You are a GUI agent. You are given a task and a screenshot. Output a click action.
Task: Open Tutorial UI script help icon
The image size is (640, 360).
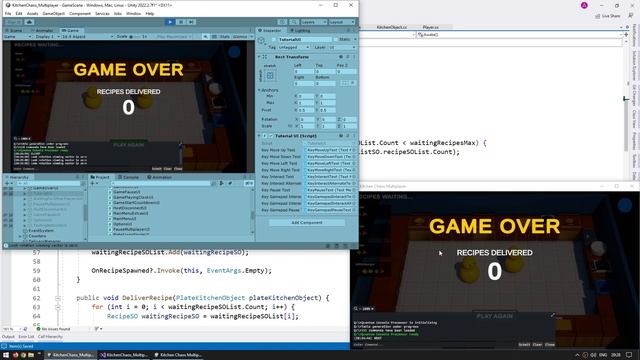pos(341,136)
